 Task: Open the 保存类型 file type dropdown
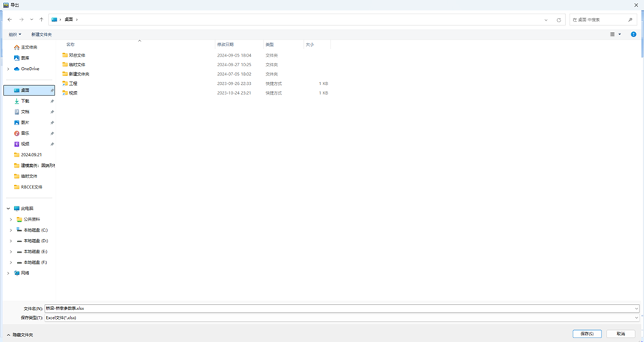(341, 318)
